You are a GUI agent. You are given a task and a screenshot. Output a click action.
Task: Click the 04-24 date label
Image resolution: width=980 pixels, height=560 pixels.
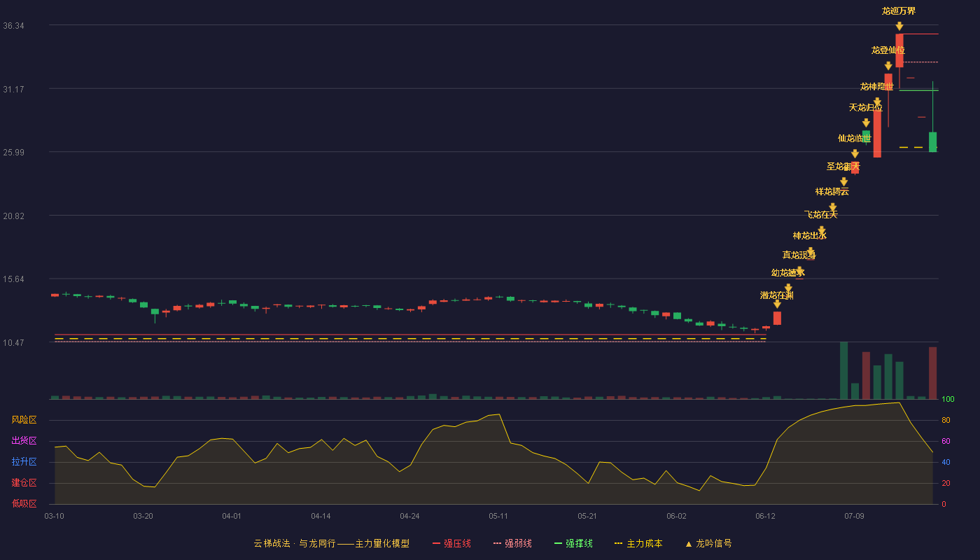tap(409, 516)
